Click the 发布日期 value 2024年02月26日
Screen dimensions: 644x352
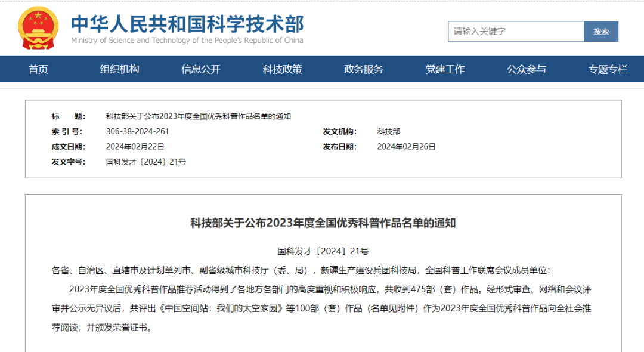click(x=406, y=146)
